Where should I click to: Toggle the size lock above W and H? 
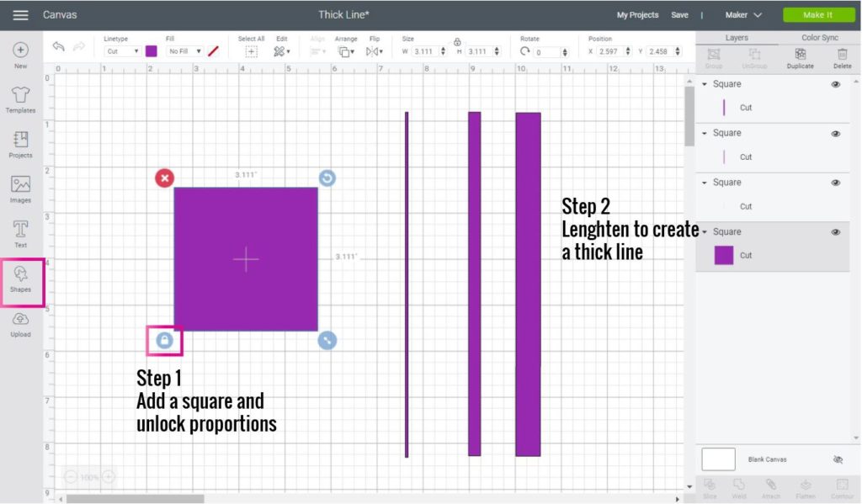pos(457,42)
